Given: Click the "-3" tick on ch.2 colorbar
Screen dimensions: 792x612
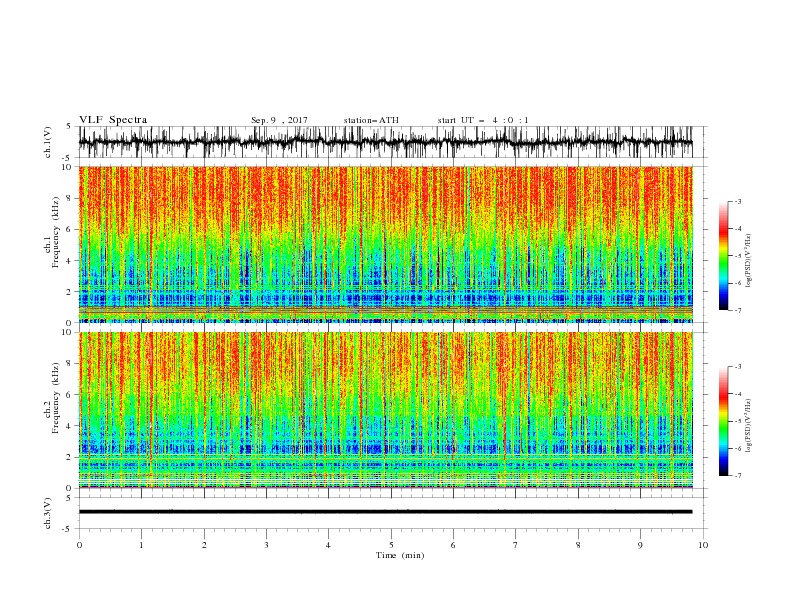Looking at the screenshot, I should point(737,367).
